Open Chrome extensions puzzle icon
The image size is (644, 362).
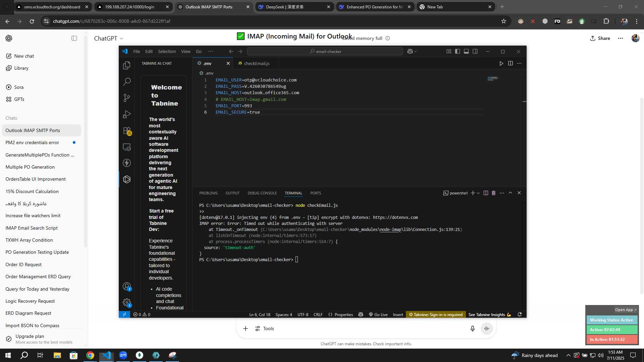point(606,21)
